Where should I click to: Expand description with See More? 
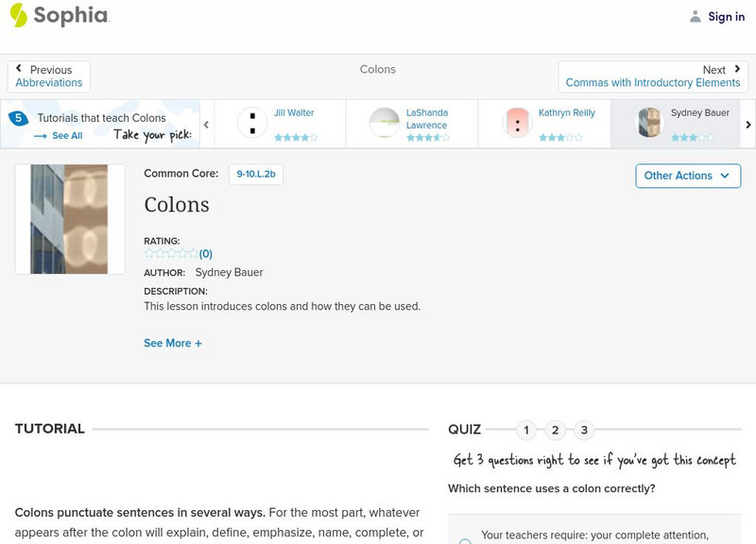coord(173,344)
